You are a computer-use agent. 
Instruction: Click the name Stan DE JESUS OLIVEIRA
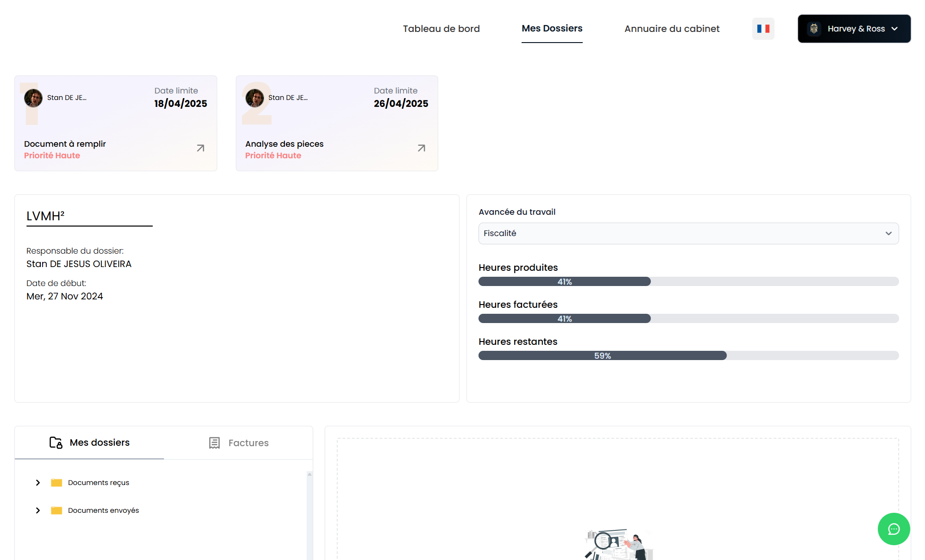(79, 264)
